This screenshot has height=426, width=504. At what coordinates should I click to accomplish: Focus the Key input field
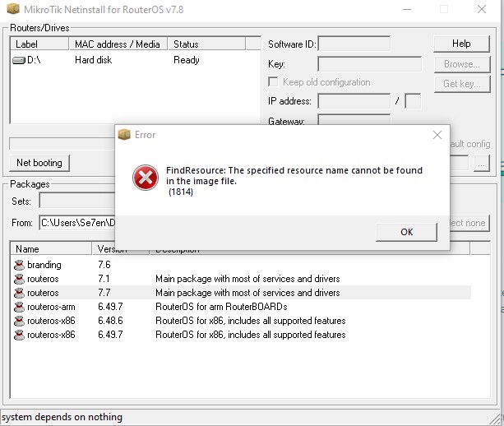(370, 64)
